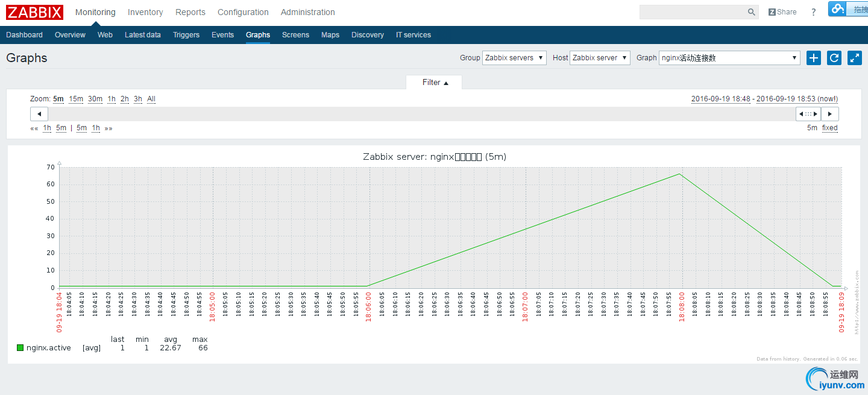Add graph to favourites plus button

click(x=814, y=58)
